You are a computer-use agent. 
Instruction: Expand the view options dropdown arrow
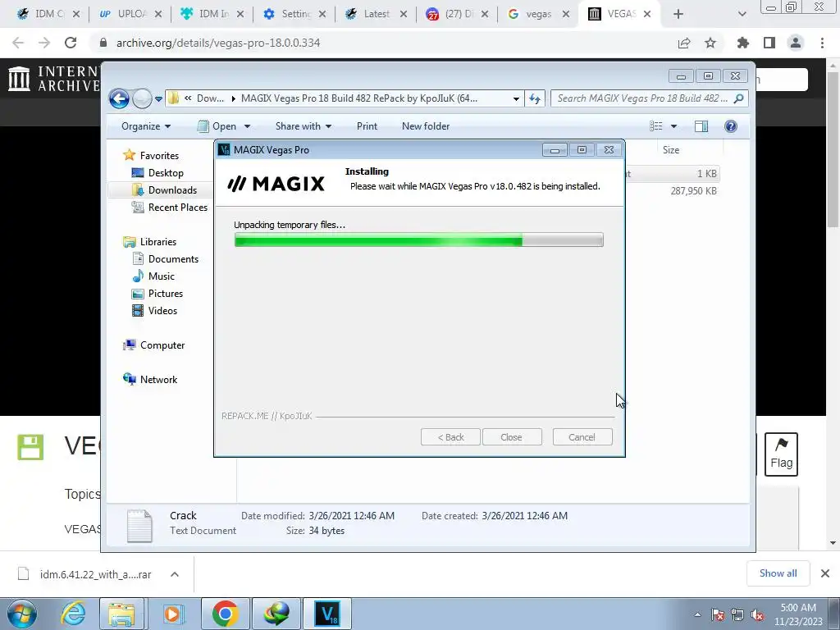674,126
